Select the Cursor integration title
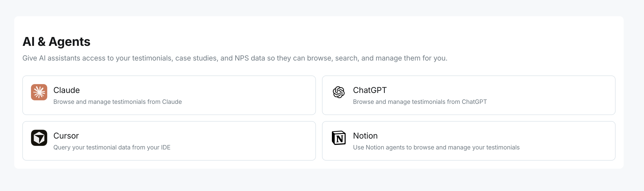This screenshot has width=644, height=191. click(x=66, y=136)
